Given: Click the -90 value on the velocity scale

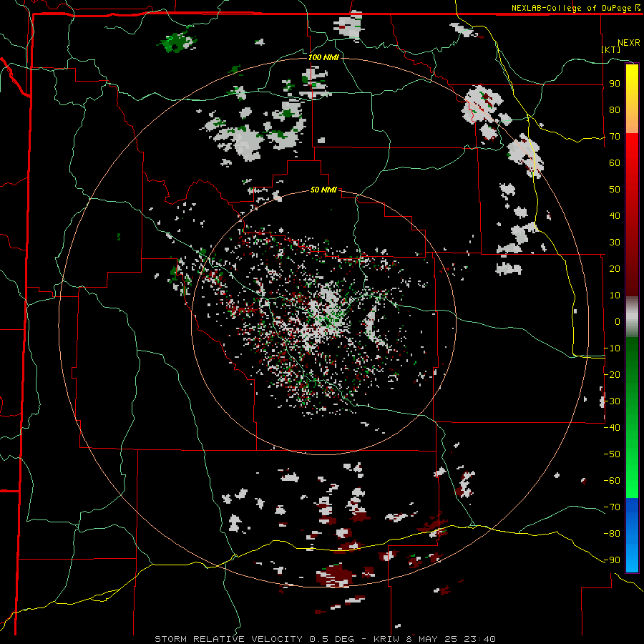Looking at the screenshot, I should click(612, 560).
